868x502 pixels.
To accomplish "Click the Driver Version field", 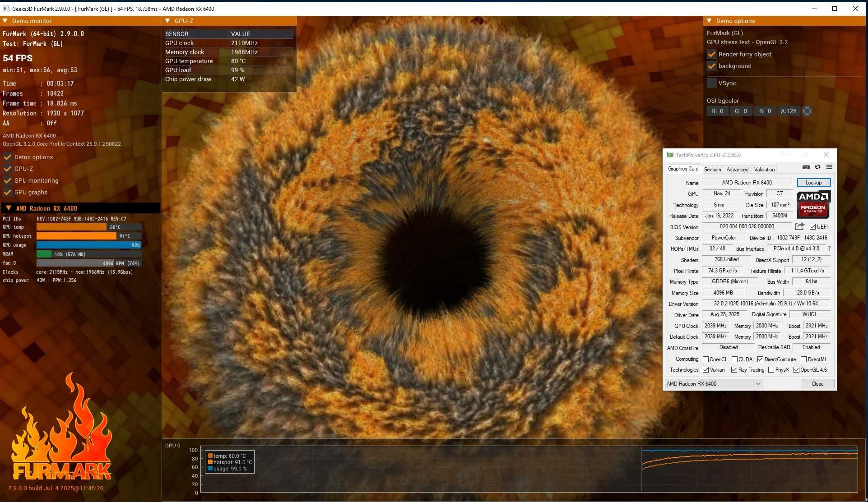I will point(766,304).
